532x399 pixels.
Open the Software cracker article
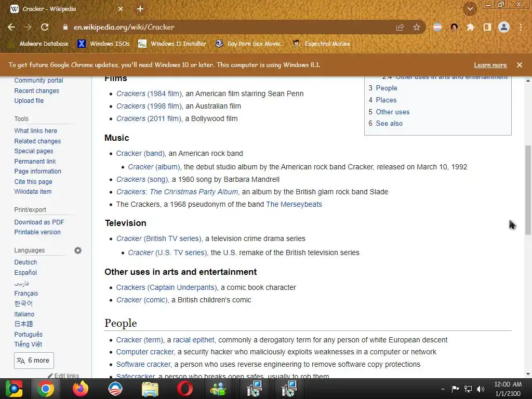pyautogui.click(x=143, y=364)
